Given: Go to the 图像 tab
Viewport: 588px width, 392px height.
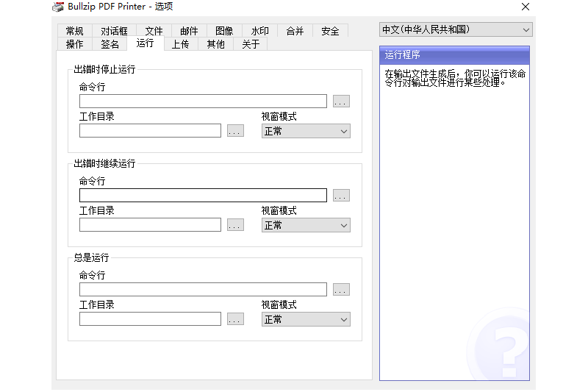Looking at the screenshot, I should click(x=224, y=31).
